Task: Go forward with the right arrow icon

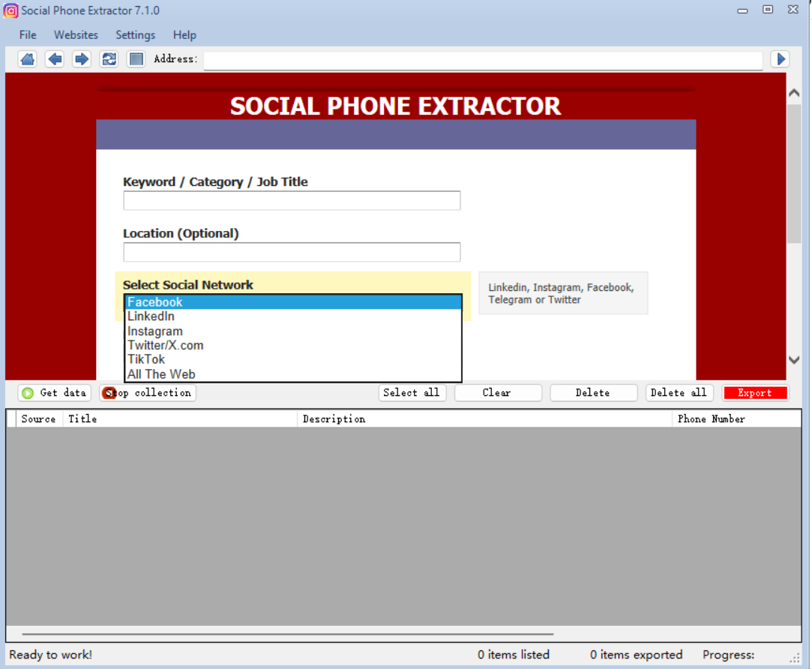Action: (82, 59)
